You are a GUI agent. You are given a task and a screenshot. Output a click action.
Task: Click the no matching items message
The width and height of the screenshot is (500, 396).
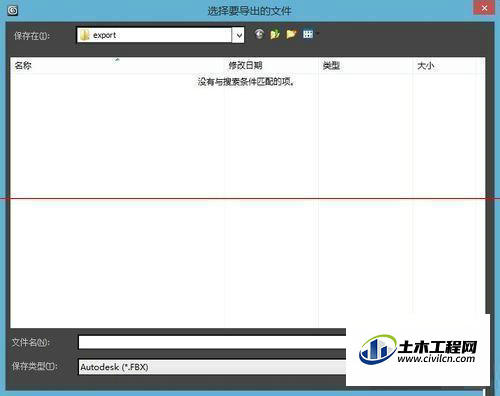coord(246,82)
